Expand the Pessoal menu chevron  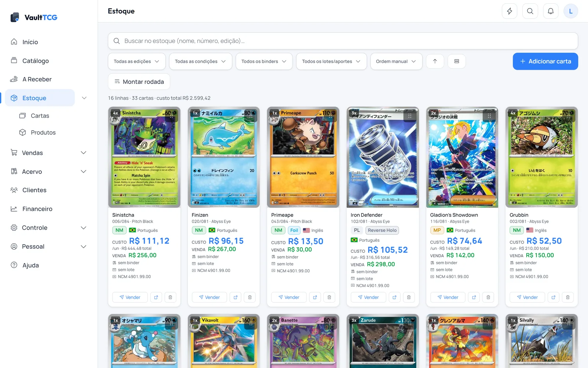click(x=83, y=247)
